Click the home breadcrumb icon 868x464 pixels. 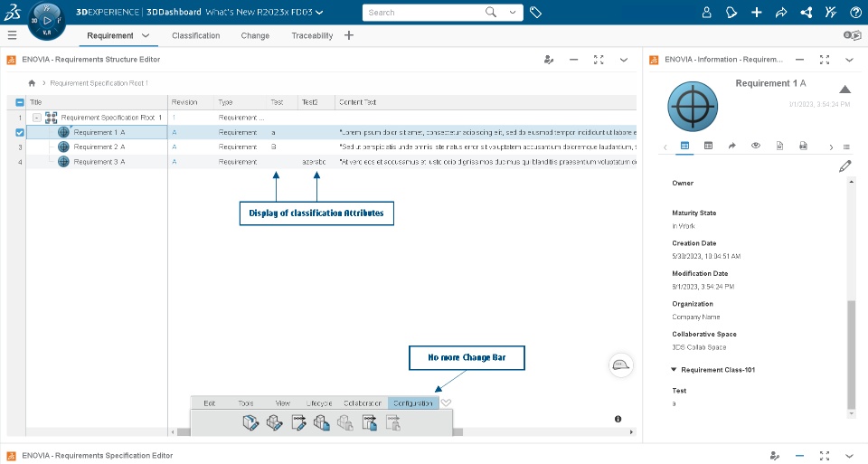(x=32, y=83)
